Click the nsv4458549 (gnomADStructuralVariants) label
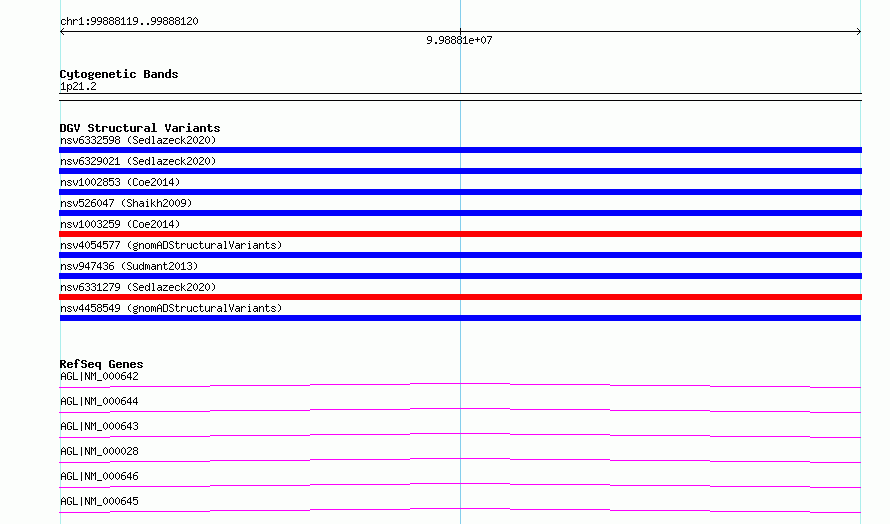This screenshot has height=524, width=890. tap(171, 308)
